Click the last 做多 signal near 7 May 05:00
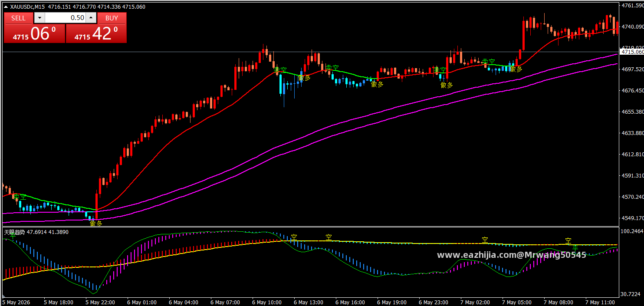The height and width of the screenshot is (306, 644). pos(516,69)
